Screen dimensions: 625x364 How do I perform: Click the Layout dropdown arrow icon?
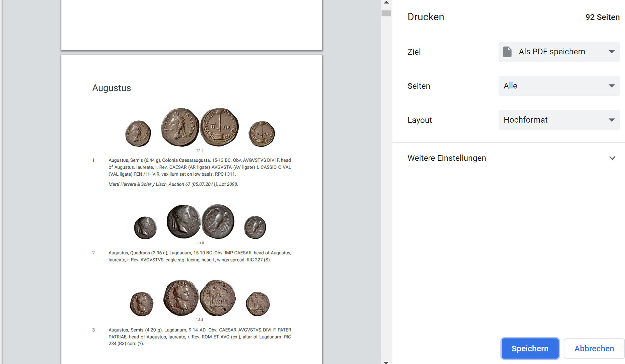(x=611, y=120)
